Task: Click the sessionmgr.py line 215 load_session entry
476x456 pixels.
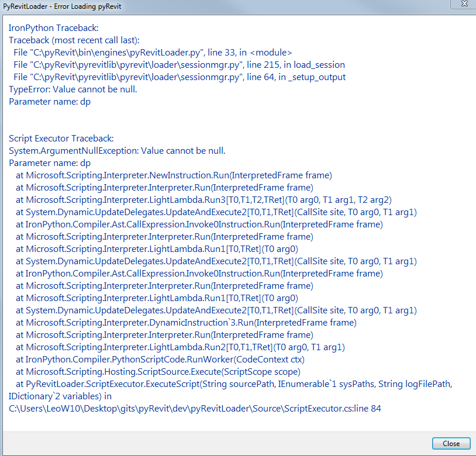Action: pos(179,65)
